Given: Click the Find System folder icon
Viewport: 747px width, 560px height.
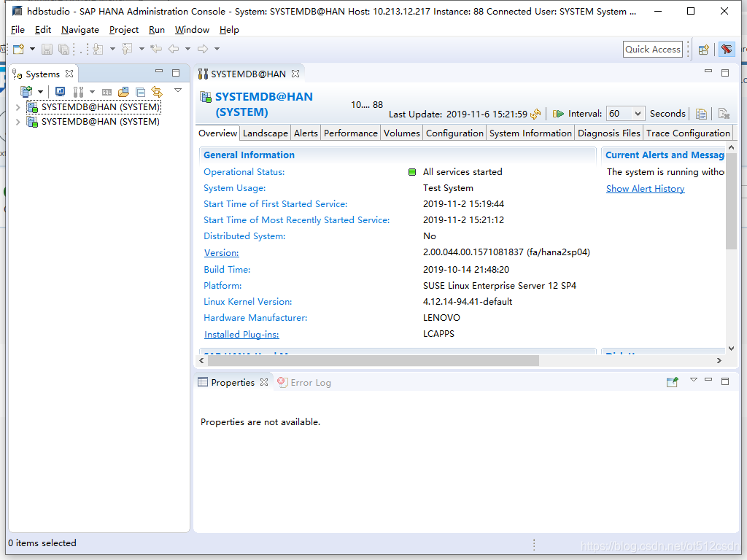Looking at the screenshot, I should pyautogui.click(x=123, y=91).
